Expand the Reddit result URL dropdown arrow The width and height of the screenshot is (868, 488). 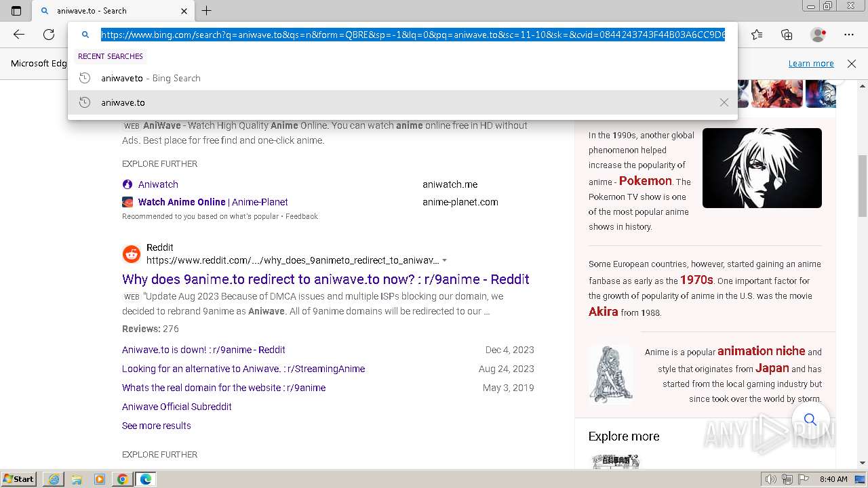(x=445, y=260)
